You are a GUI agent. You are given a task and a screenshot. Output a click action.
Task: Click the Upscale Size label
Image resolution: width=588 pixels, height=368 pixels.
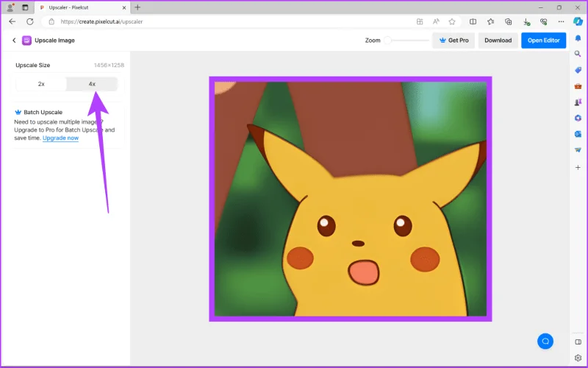click(32, 65)
